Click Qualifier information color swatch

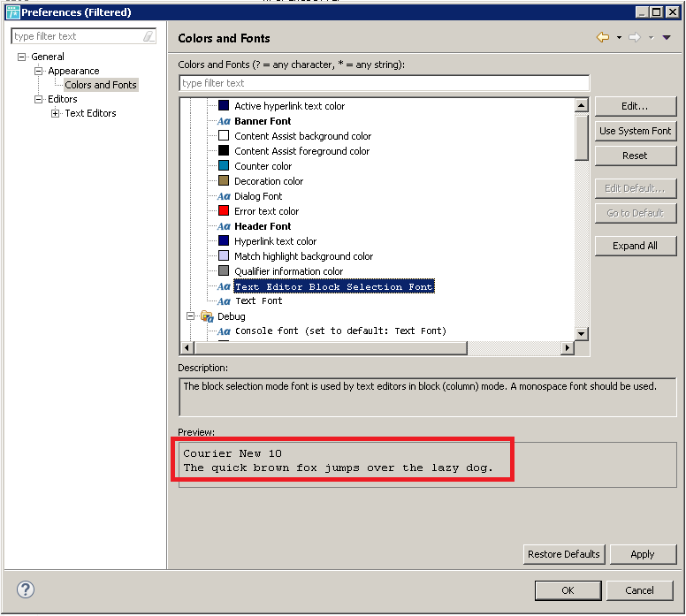pos(224,270)
